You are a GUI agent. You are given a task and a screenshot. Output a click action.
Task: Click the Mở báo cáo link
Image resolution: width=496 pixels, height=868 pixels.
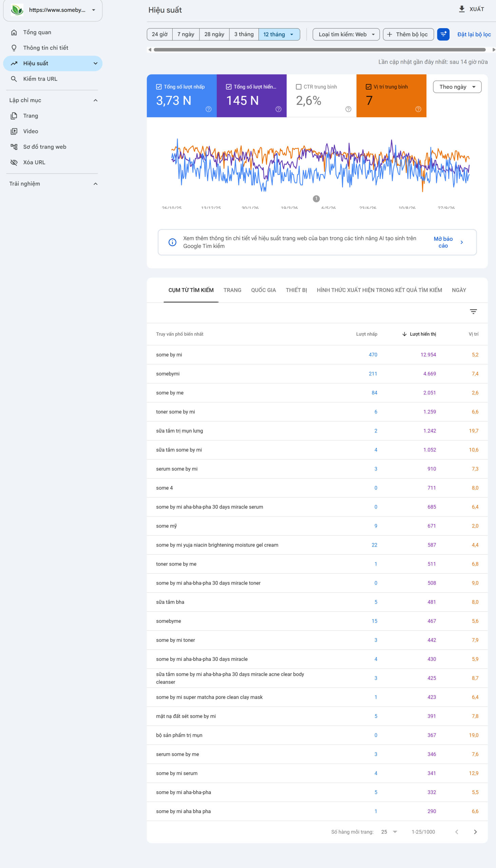[443, 242]
